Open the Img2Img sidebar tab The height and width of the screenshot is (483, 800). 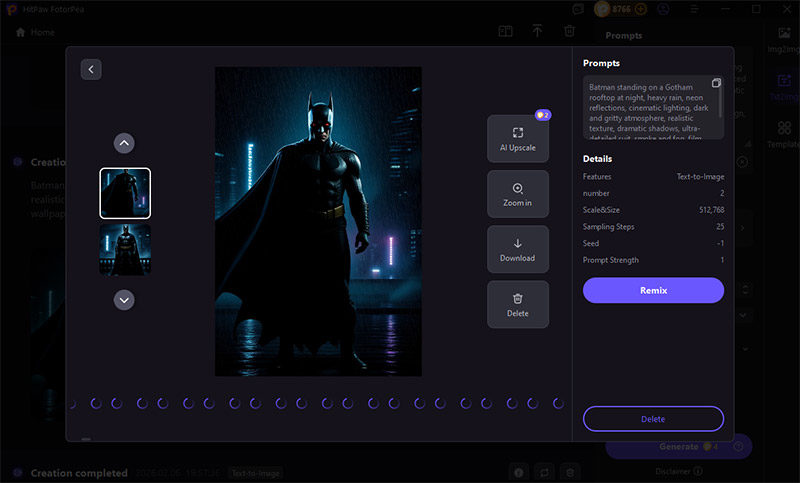pos(784,41)
